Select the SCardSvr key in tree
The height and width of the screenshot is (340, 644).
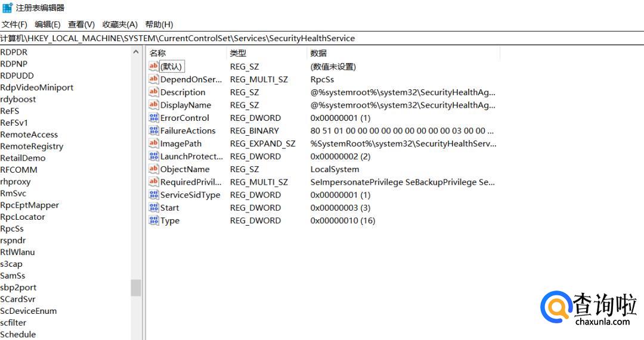18,300
